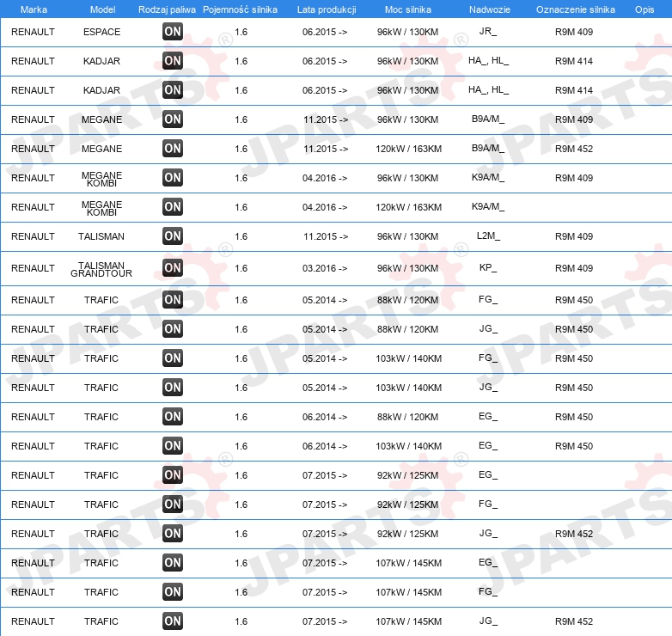Click the ON diesel icon in the ESPACE row
672x636 pixels.
173,31
